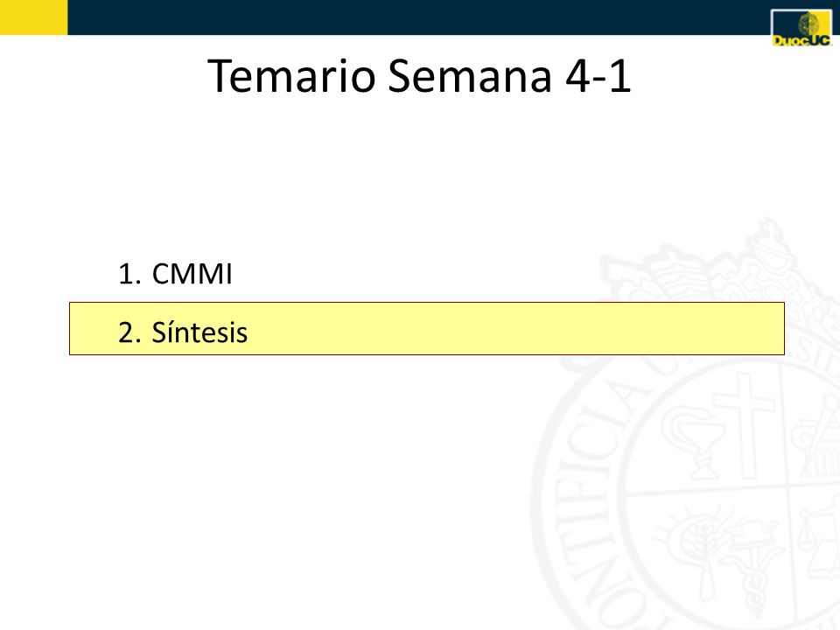Click the numeral 1. before CMMI
The height and width of the screenshot is (630, 840).
click(x=129, y=274)
